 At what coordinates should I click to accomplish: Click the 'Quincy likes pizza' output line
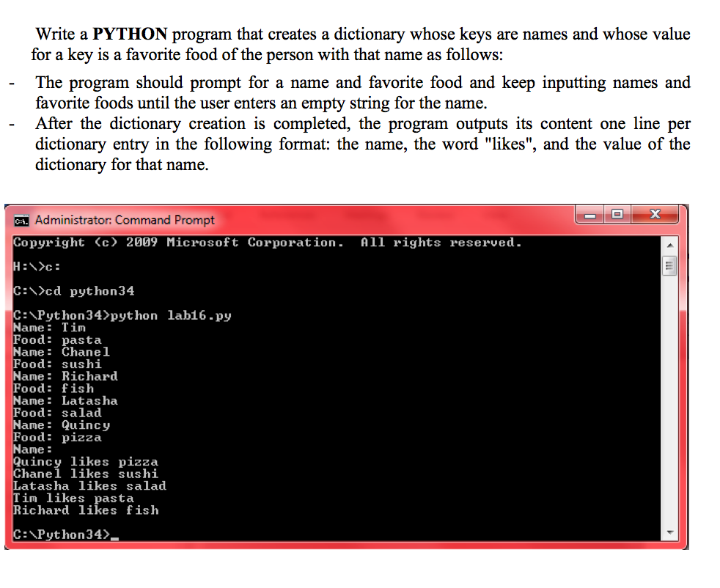[x=86, y=462]
